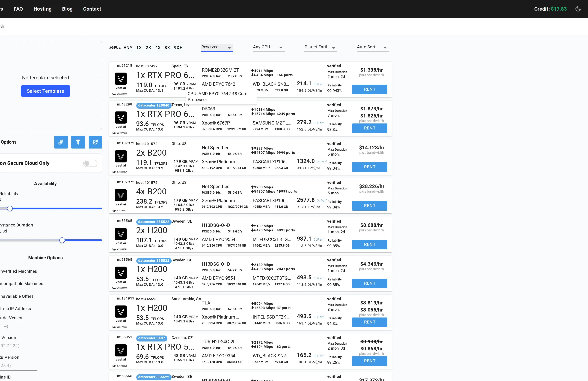Select 4X GPU count filter
Screen dimensions: 588x381
pos(158,48)
